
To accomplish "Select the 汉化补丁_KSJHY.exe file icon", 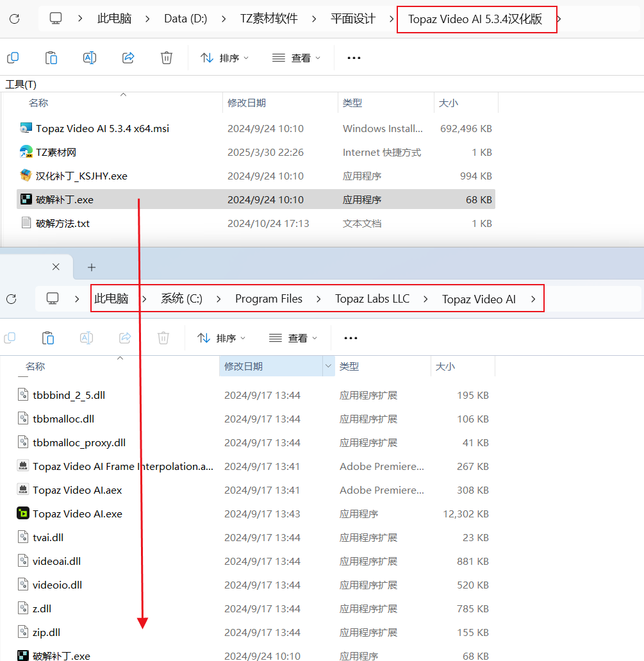I will (26, 176).
